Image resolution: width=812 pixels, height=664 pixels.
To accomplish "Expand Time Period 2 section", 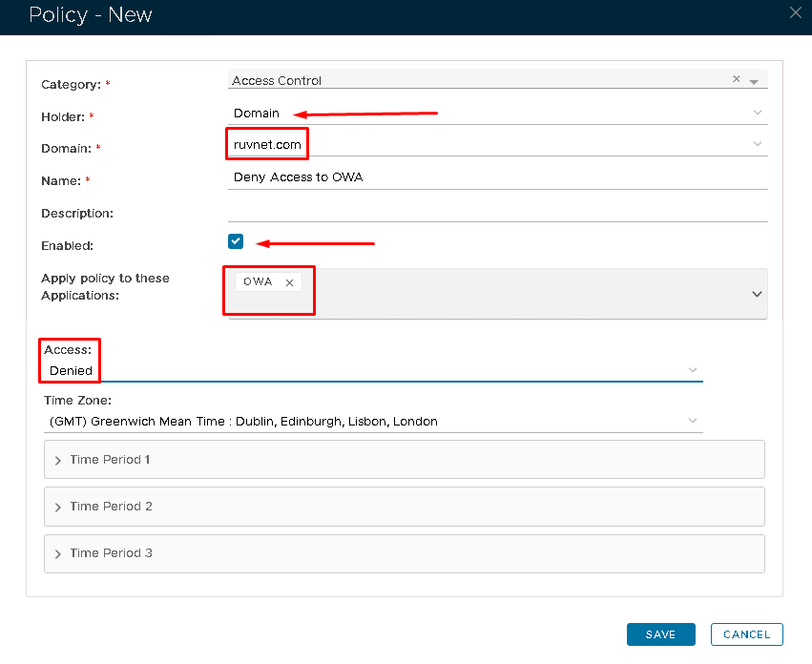I will 404,507.
